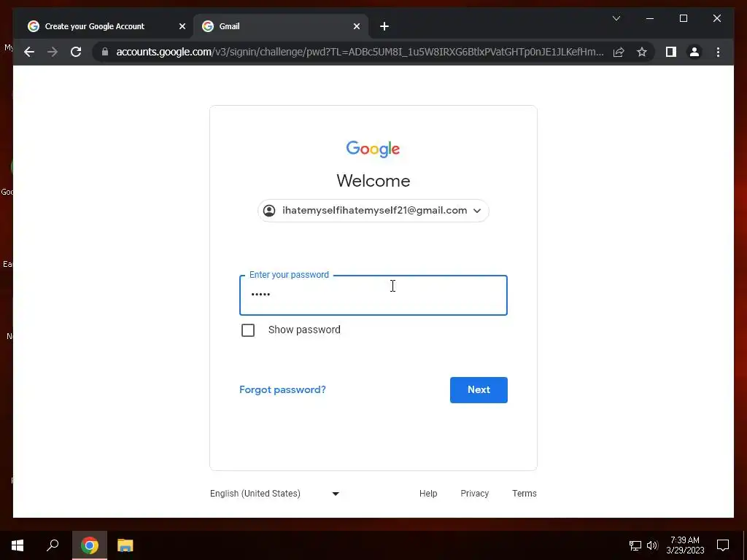Click the Welcome heading
The width and height of the screenshot is (747, 560).
tap(373, 181)
